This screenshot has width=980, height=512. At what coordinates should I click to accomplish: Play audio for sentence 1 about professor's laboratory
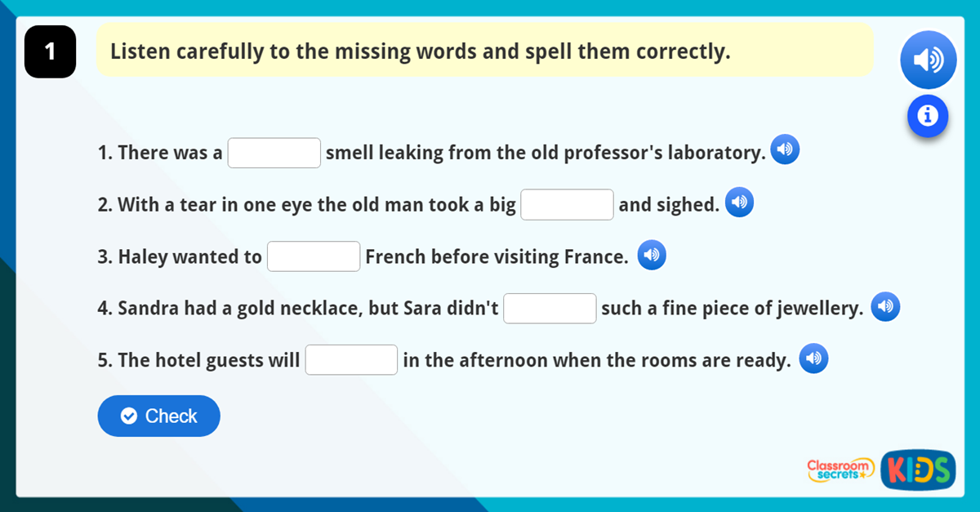(x=785, y=149)
